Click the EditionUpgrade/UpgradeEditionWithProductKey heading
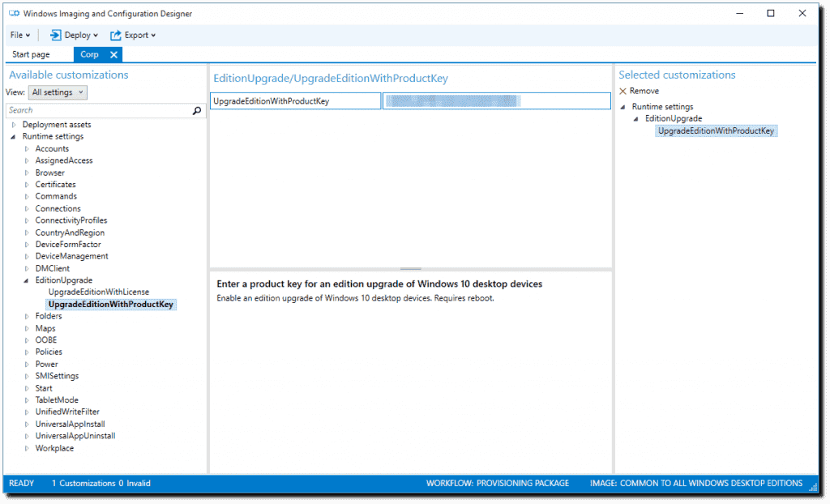 point(331,79)
